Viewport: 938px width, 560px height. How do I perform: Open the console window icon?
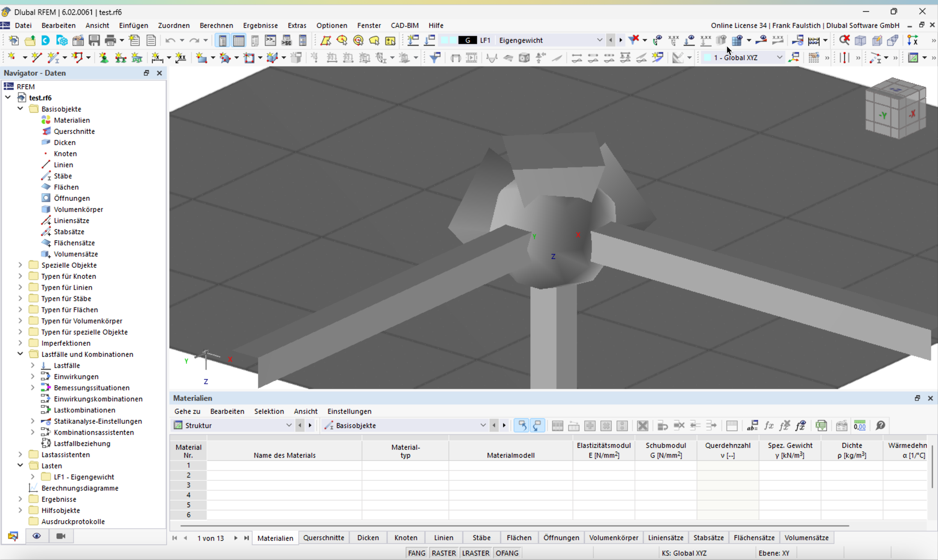(270, 40)
